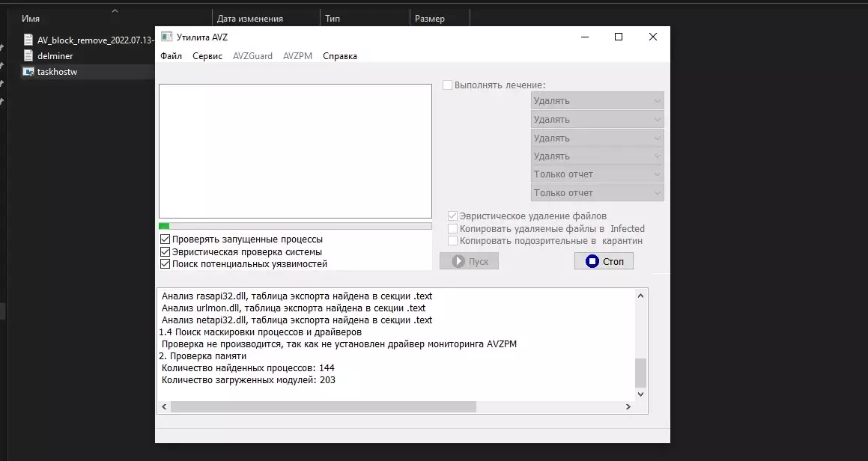Click the log scroll left arrow

point(164,407)
